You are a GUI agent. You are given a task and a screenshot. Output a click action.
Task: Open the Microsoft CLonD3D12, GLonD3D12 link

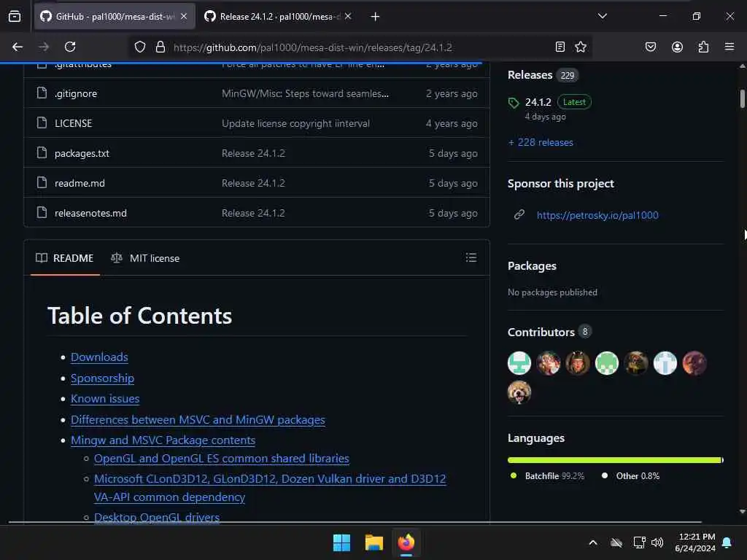pos(270,488)
